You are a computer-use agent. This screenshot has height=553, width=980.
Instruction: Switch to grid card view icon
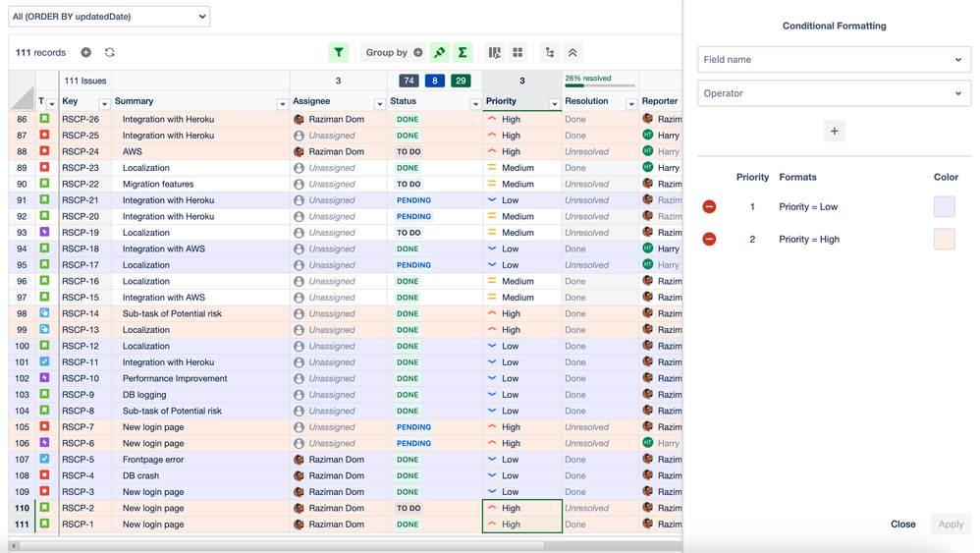pos(517,53)
